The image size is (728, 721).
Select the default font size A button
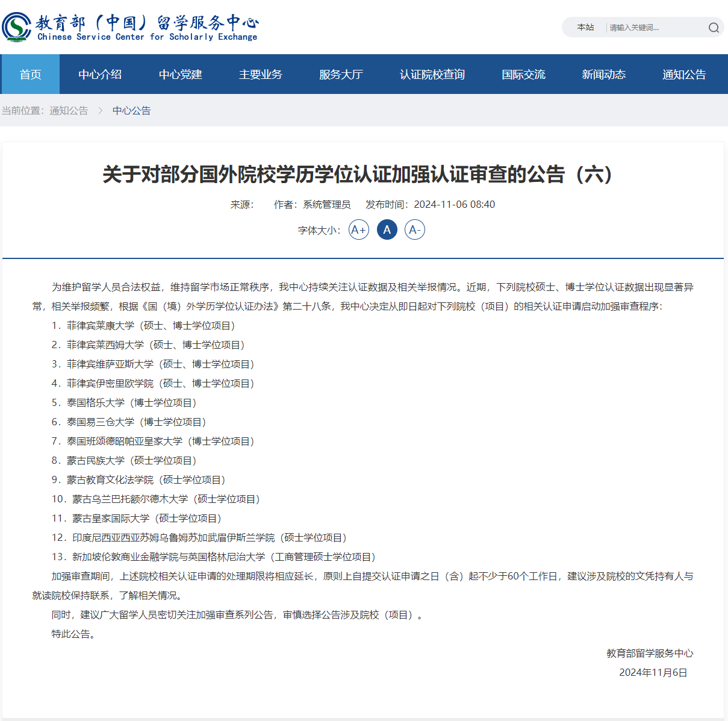(x=387, y=229)
